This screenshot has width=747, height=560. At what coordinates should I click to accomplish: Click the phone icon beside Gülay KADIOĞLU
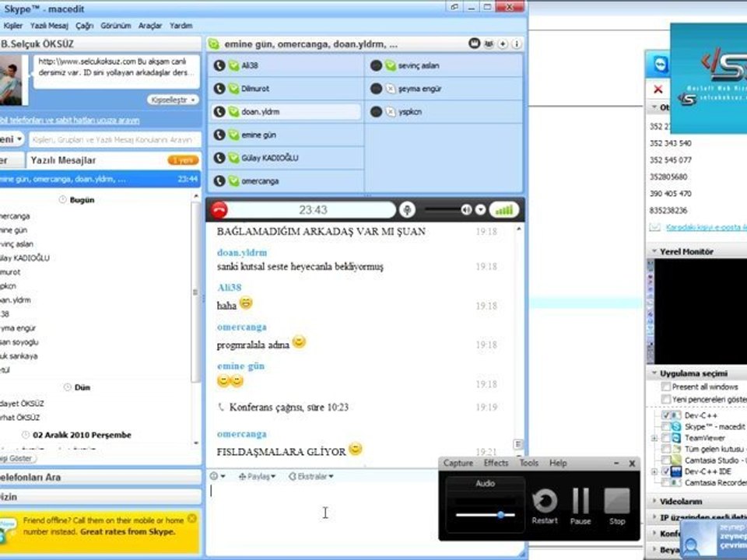[219, 158]
